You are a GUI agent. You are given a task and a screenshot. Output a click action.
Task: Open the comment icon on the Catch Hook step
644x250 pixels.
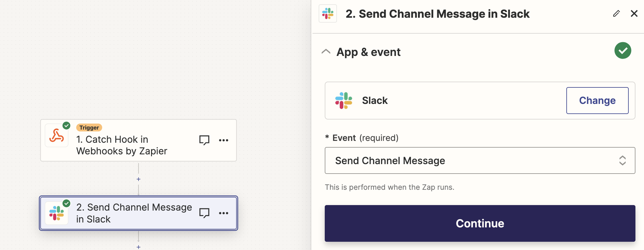204,140
